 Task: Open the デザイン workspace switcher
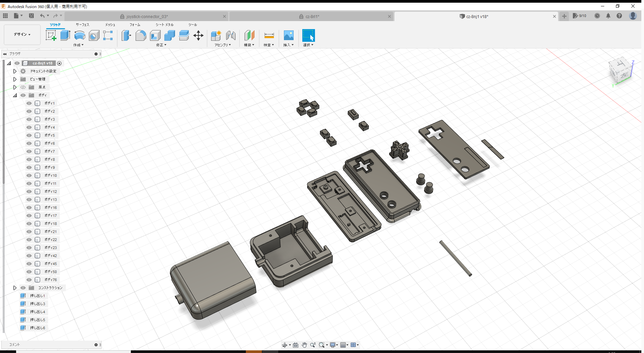(x=22, y=34)
